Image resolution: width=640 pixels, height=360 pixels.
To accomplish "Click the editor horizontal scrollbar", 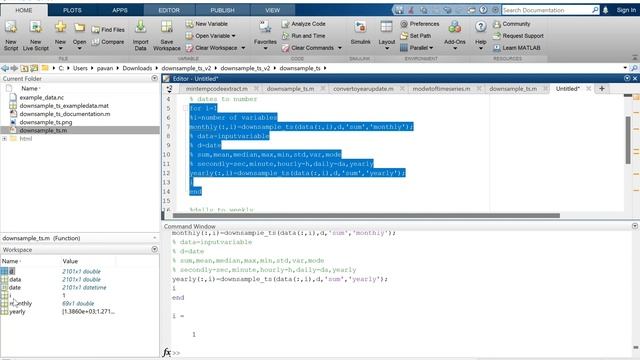I will pyautogui.click(x=366, y=216).
